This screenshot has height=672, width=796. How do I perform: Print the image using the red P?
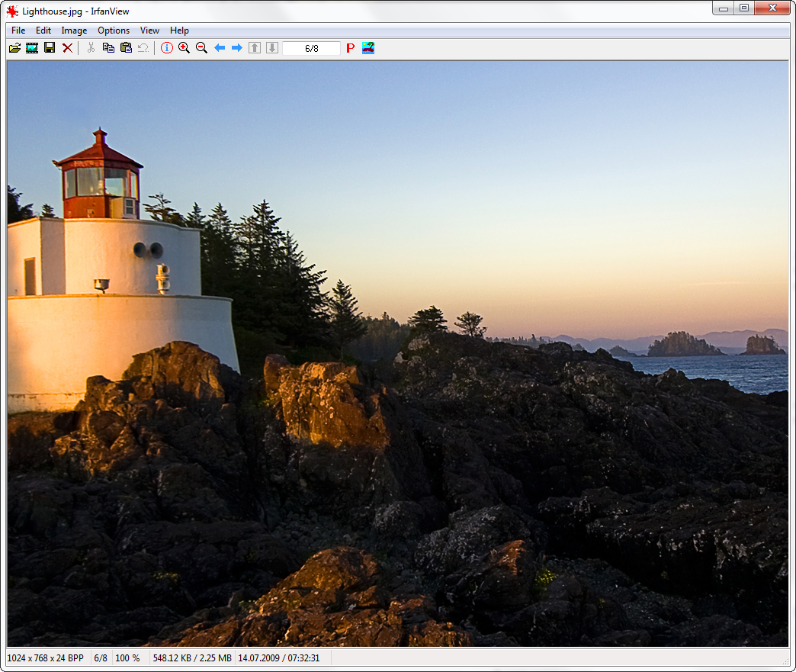pyautogui.click(x=350, y=47)
